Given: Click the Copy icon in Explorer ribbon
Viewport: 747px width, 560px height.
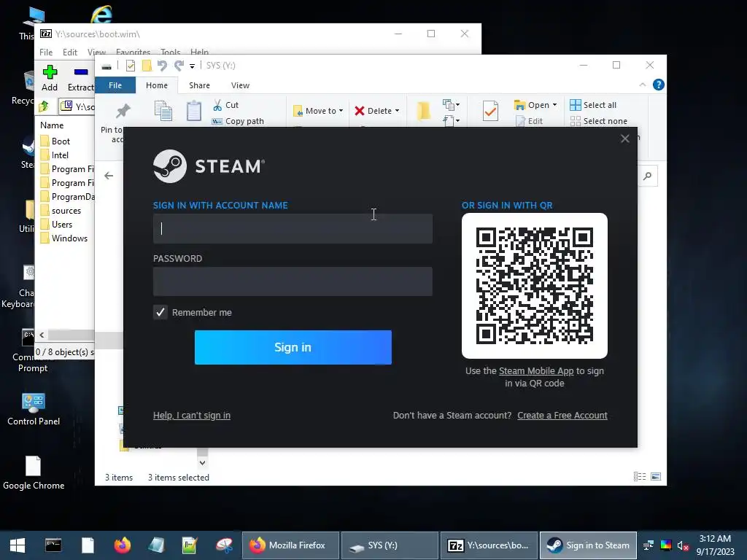Looking at the screenshot, I should tap(163, 111).
